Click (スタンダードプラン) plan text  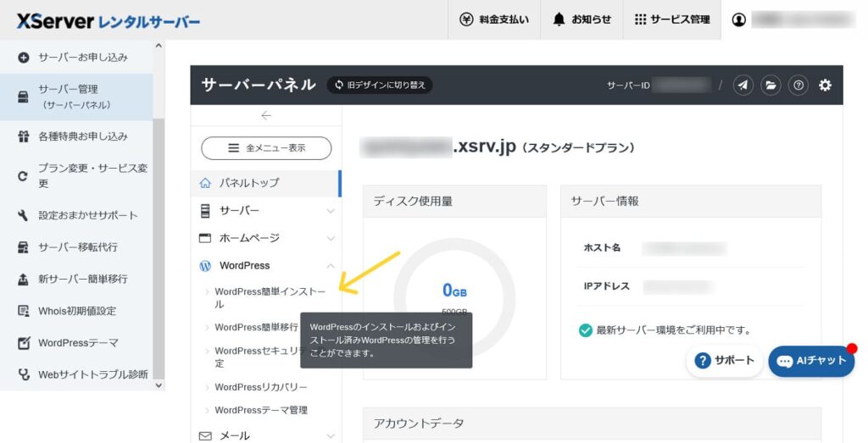[x=578, y=148]
